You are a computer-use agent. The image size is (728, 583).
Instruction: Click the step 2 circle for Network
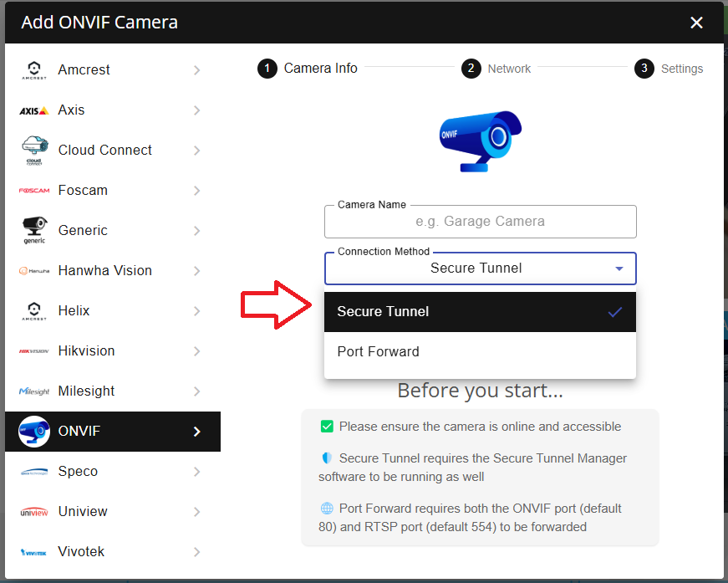[471, 69]
